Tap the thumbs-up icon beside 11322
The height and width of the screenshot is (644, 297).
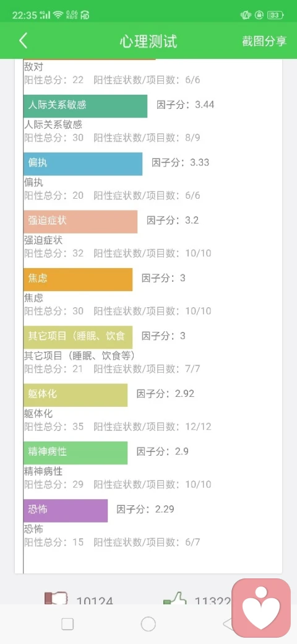point(174,598)
